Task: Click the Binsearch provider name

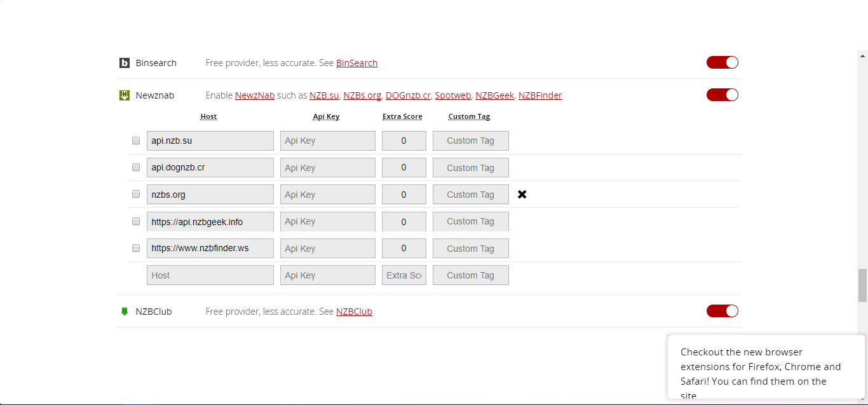Action: coord(156,63)
